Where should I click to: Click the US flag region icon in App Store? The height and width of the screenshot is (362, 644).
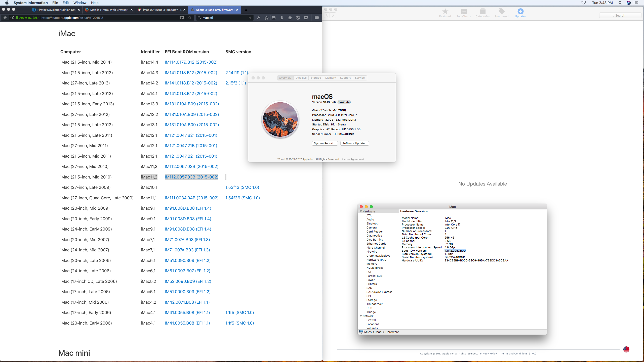(x=626, y=349)
